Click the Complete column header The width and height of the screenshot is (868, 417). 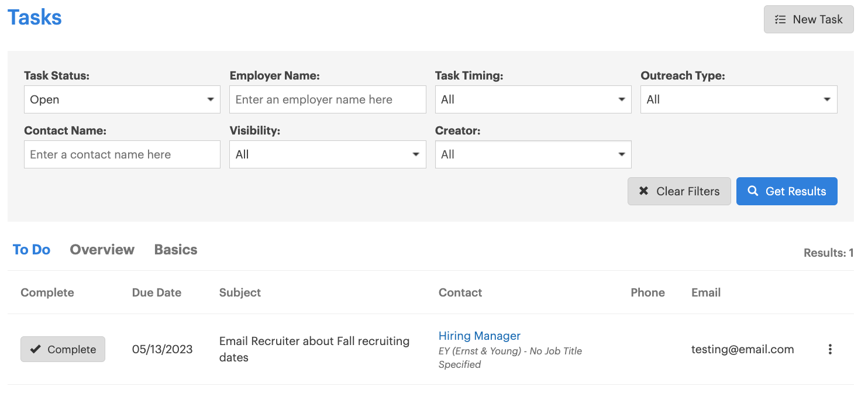point(47,292)
